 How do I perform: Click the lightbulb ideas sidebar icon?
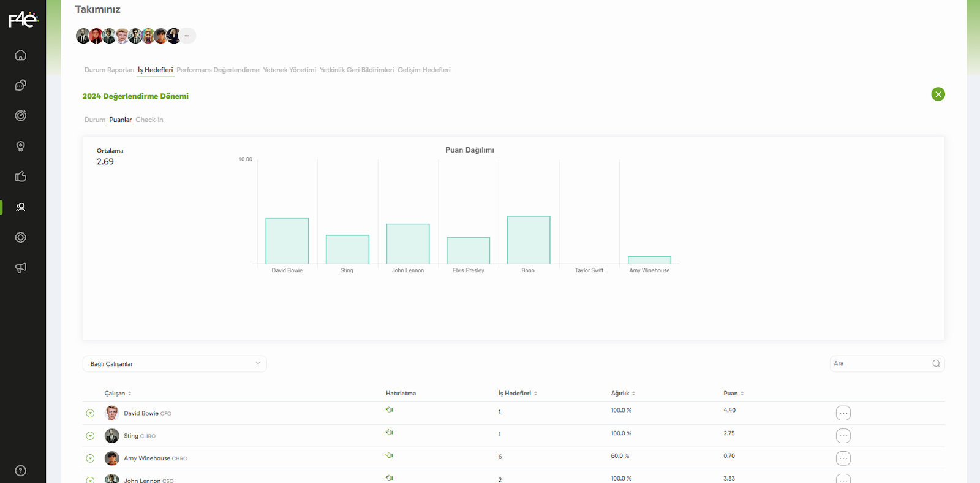21,146
